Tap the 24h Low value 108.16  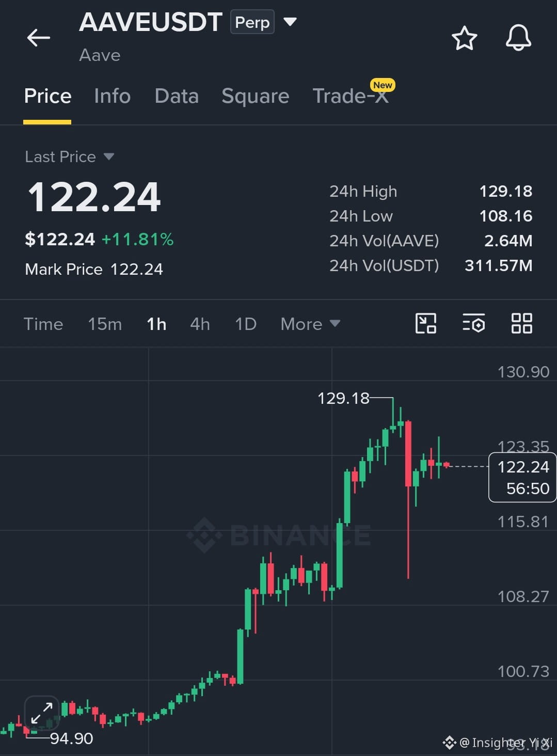506,216
